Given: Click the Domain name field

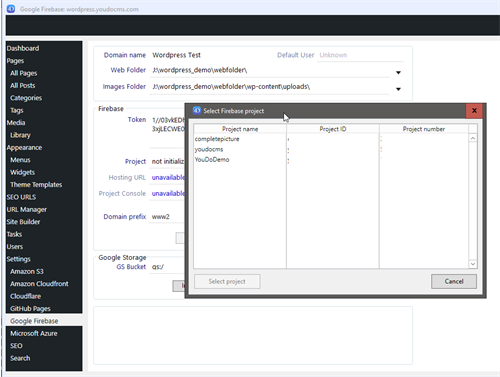Looking at the screenshot, I should point(212,55).
